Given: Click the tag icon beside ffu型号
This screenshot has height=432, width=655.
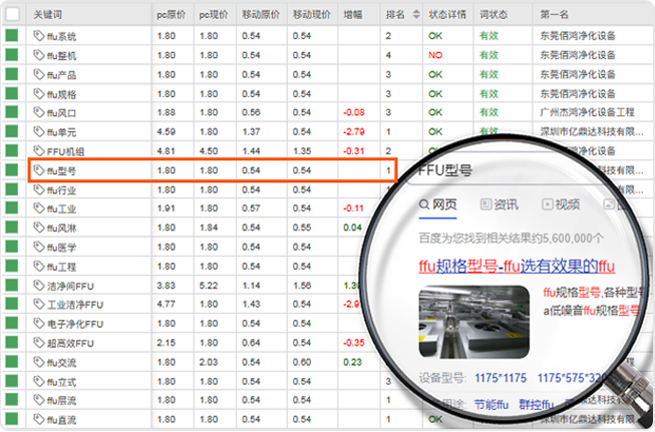Looking at the screenshot, I should [x=39, y=171].
